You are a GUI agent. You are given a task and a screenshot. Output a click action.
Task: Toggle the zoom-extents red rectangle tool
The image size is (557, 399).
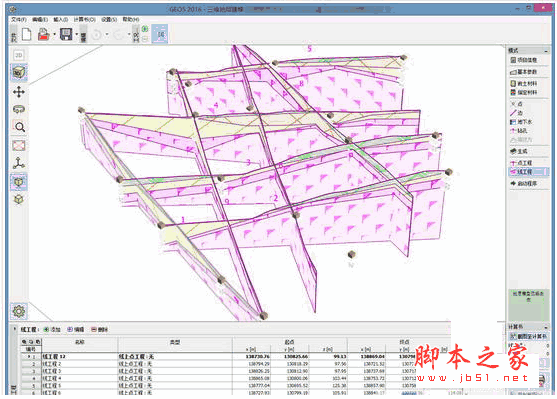(x=19, y=145)
